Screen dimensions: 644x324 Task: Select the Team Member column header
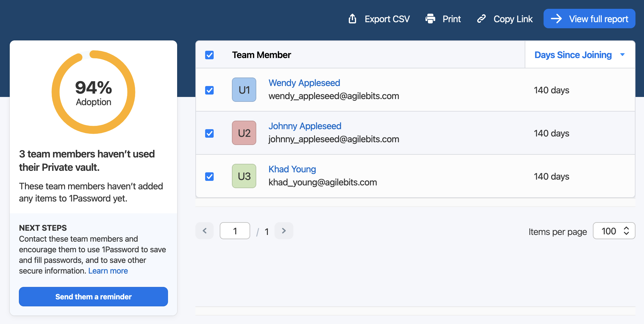tap(261, 55)
